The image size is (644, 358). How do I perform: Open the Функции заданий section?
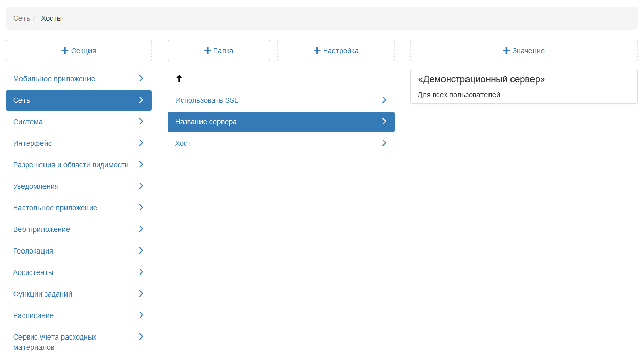43,294
